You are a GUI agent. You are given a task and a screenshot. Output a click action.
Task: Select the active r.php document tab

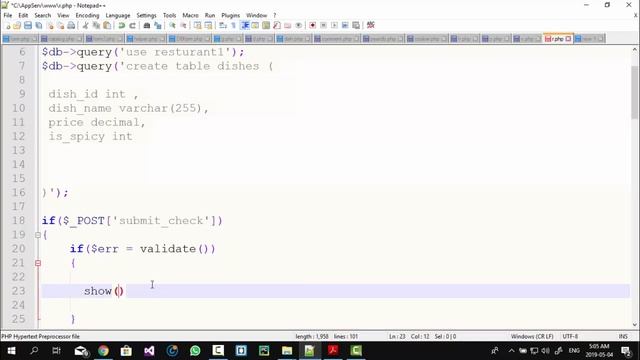[558, 39]
